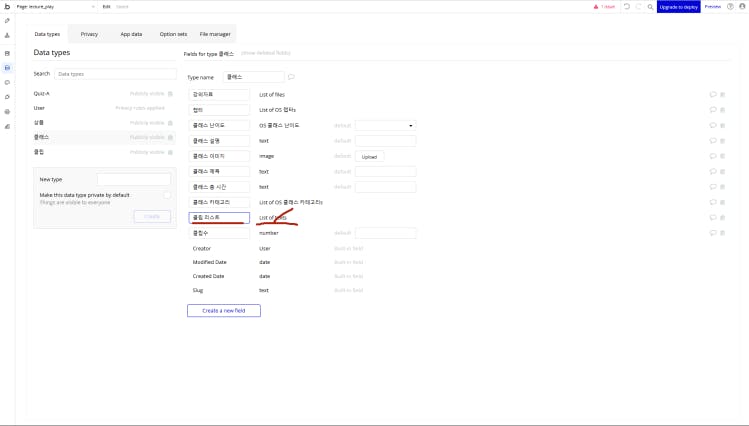Edit the underlined 클립 리스트 field name box
The height and width of the screenshot is (426, 749).
point(219,218)
